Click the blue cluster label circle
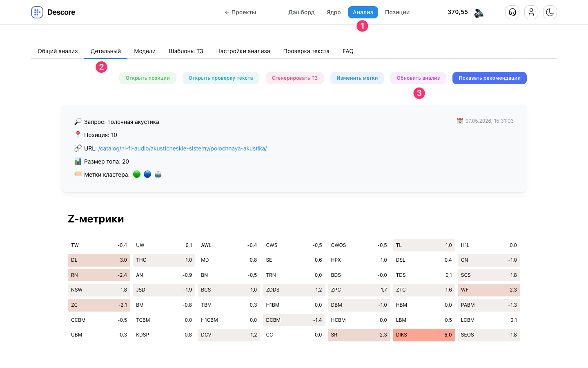The width and height of the screenshot is (588, 368). [147, 174]
